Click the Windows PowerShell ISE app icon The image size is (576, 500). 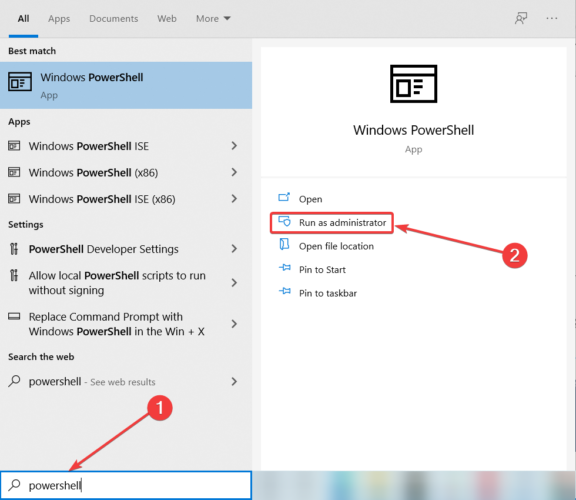(14, 146)
